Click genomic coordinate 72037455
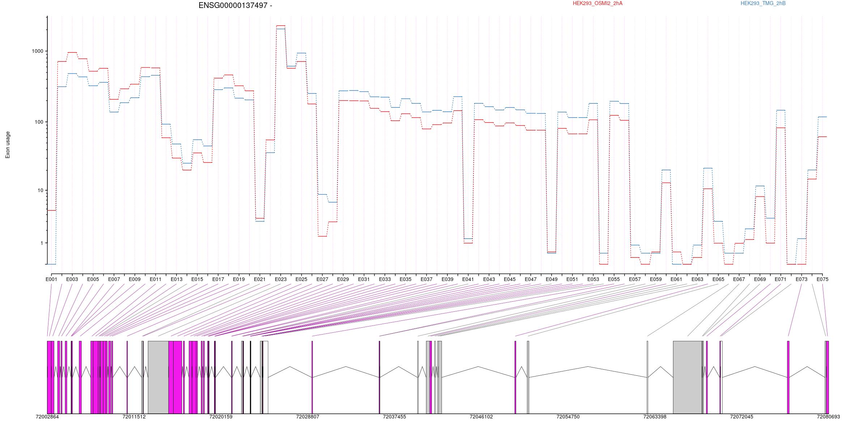 tap(395, 417)
